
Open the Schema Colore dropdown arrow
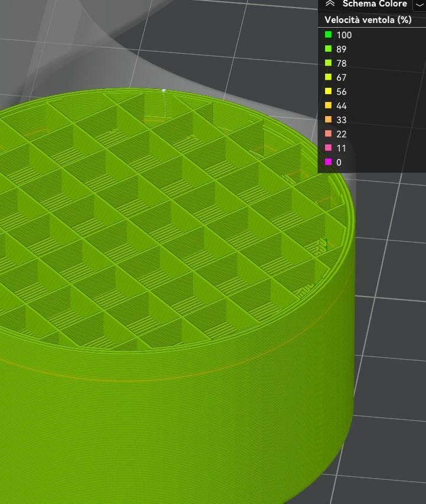tap(420, 5)
